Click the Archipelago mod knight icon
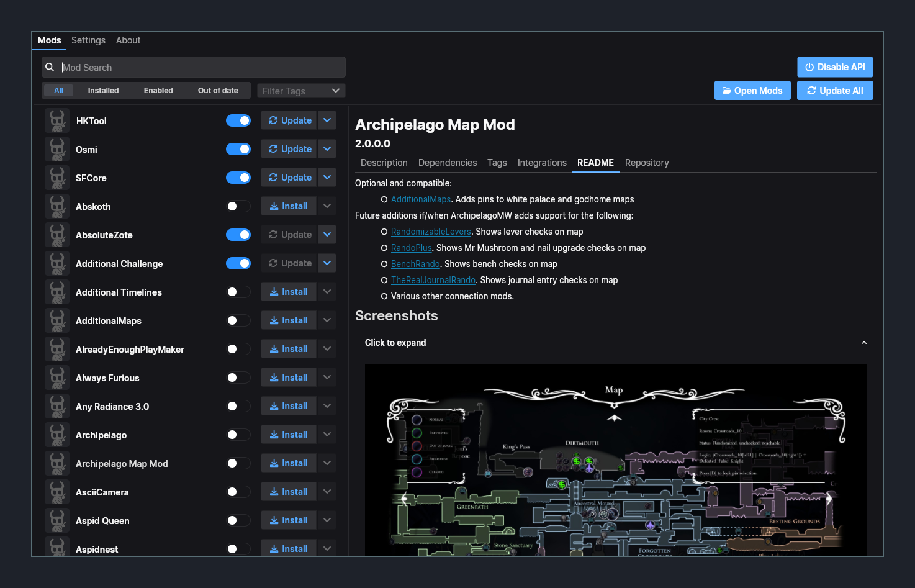This screenshot has height=588, width=915. pos(57,435)
